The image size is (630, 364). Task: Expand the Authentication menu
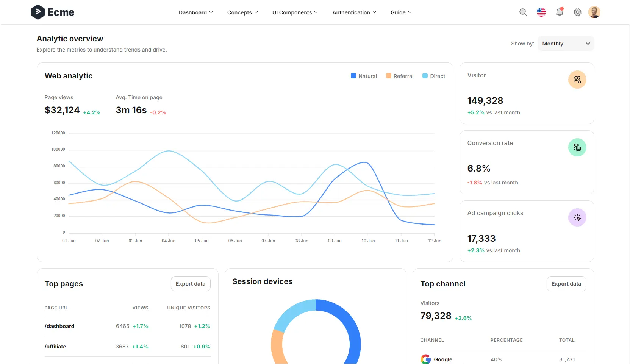(354, 12)
